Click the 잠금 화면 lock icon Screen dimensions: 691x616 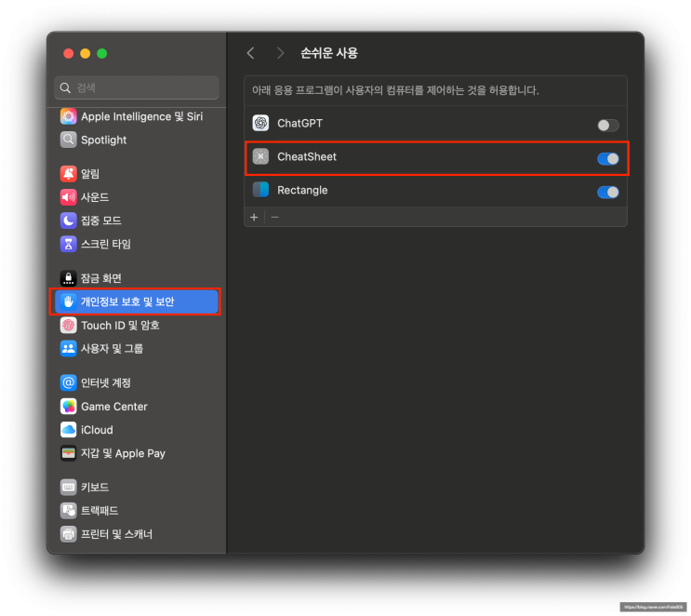click(x=68, y=278)
